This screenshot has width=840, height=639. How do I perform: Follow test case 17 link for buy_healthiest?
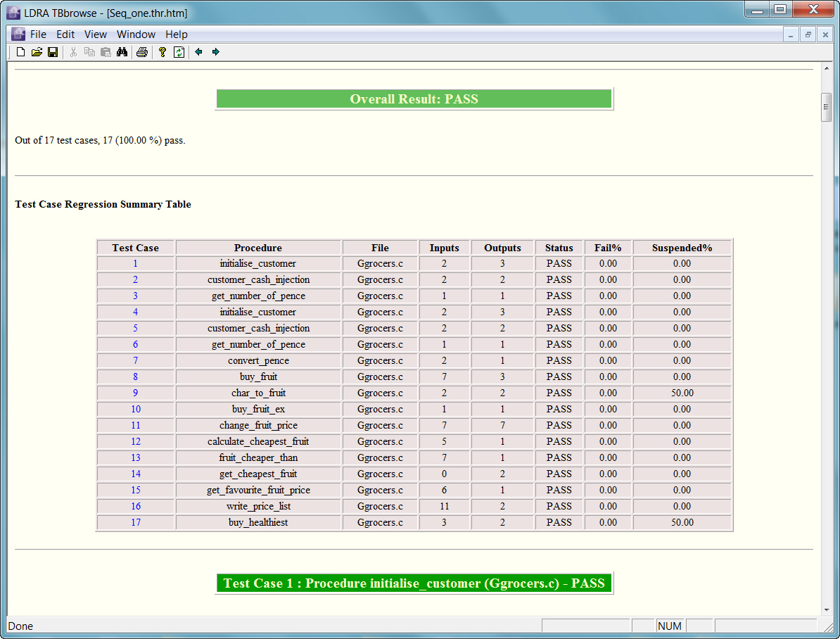pyautogui.click(x=135, y=523)
